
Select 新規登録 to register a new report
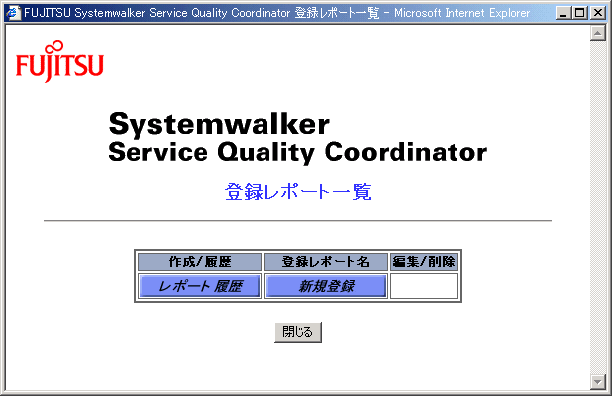tap(326, 286)
